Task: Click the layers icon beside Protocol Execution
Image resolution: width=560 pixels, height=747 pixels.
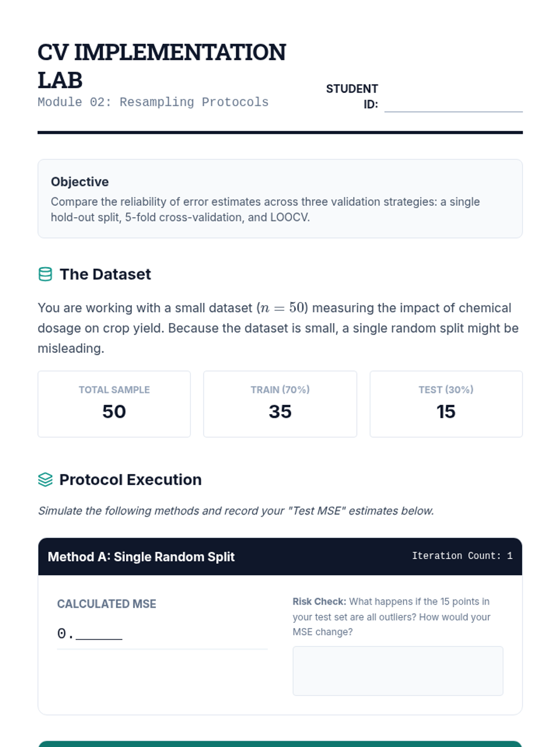Action: [x=45, y=479]
